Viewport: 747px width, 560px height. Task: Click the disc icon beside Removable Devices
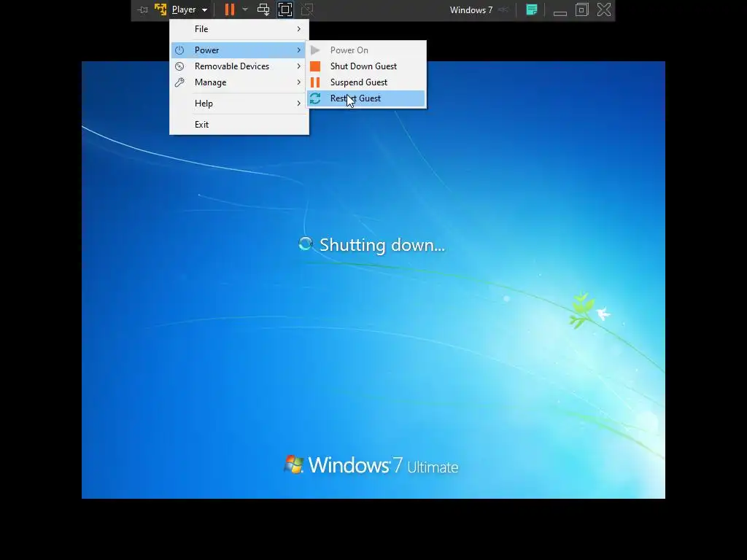pyautogui.click(x=179, y=66)
